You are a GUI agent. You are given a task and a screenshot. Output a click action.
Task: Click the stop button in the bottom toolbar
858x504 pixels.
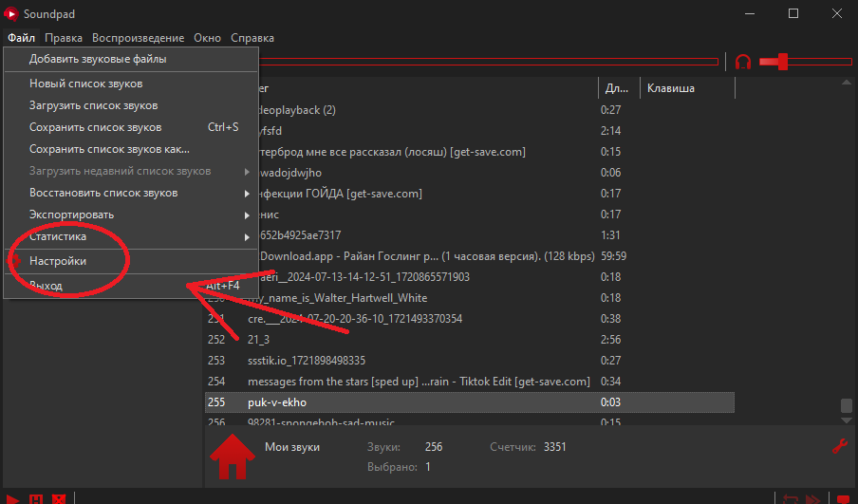point(59,498)
